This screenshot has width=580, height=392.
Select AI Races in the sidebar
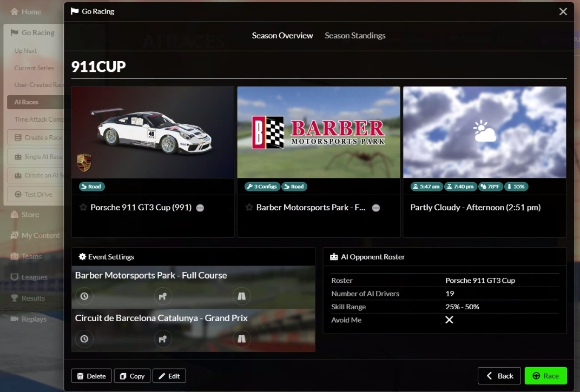click(35, 102)
